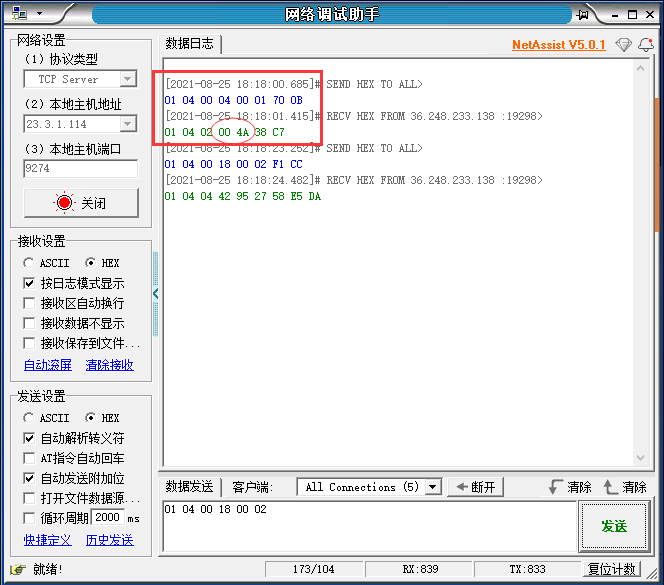This screenshot has height=585, width=664.
Task: Select HEX in send settings
Action: (102, 418)
